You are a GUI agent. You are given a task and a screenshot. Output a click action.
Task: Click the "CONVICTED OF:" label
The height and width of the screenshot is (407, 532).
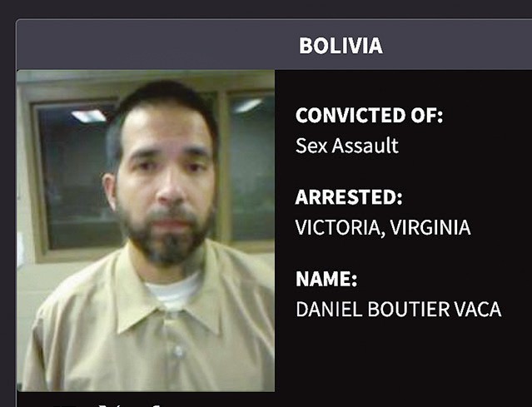click(x=369, y=116)
